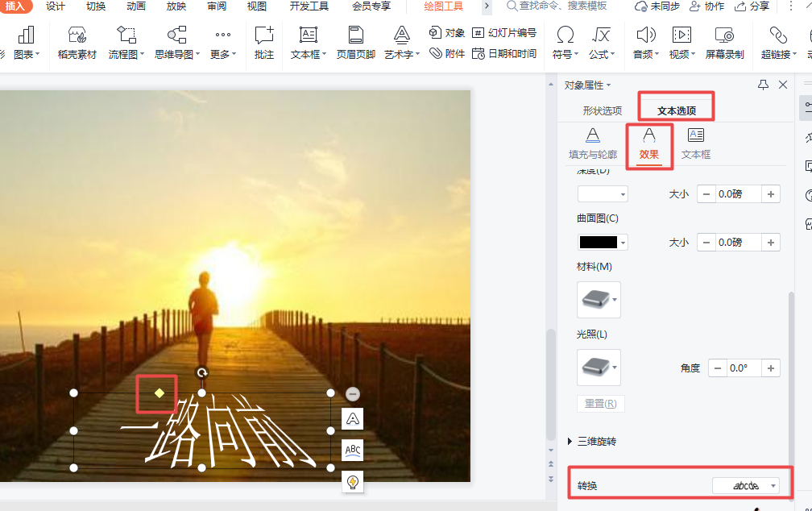The width and height of the screenshot is (812, 511).
Task: Increase the 角度 angle value
Action: [771, 368]
